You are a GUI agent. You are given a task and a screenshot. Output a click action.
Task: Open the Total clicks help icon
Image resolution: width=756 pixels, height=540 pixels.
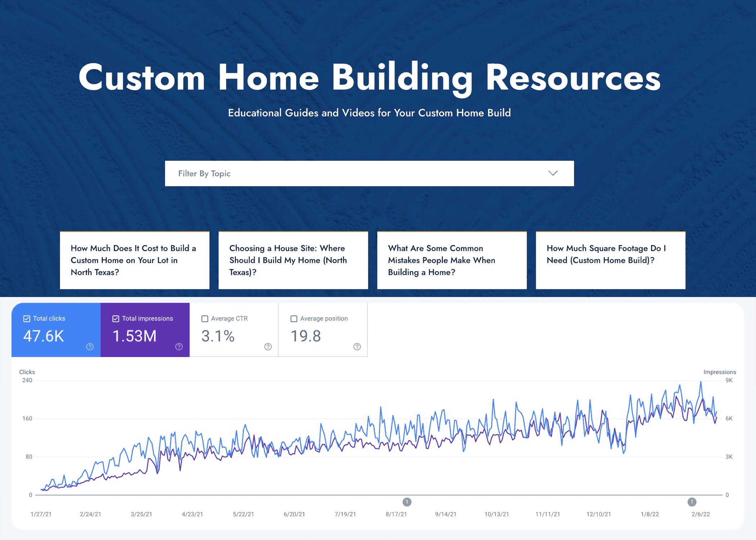tap(90, 346)
